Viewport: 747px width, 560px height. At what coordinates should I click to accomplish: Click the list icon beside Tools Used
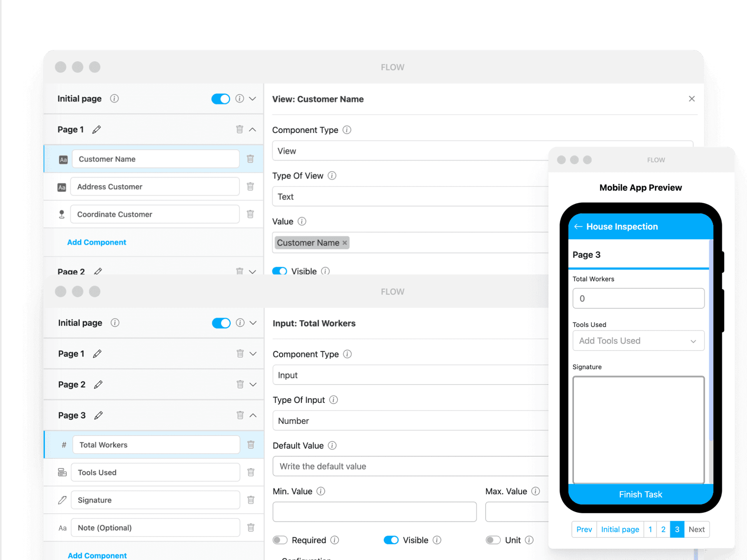[62, 472]
